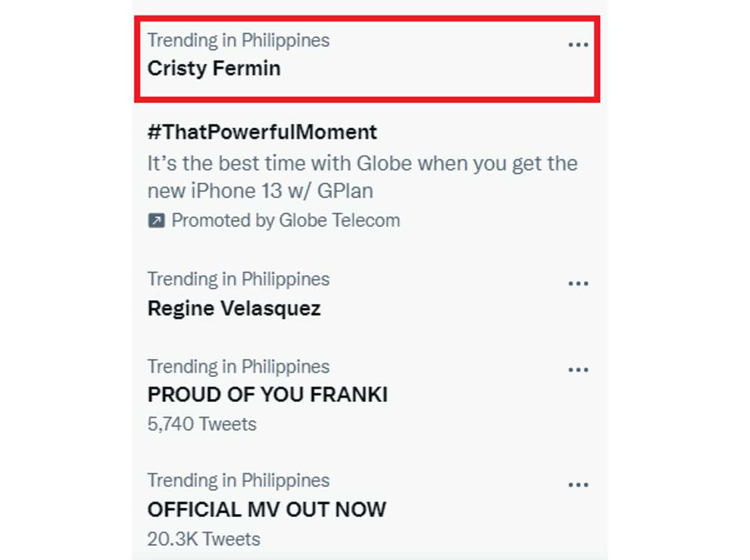Click the 5,740 Tweets count
This screenshot has width=750, height=560.
202,424
